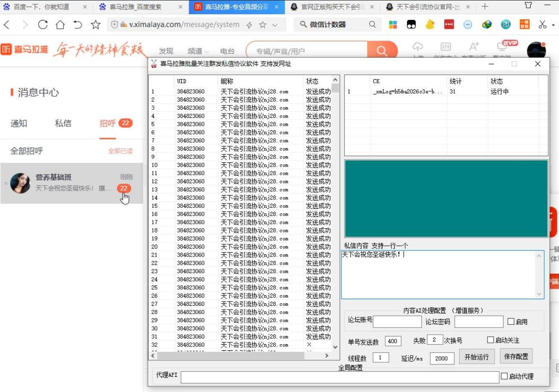This screenshot has height=392, width=559.
Task: Click the undo/restore tab arrow icon
Action: 78,25
